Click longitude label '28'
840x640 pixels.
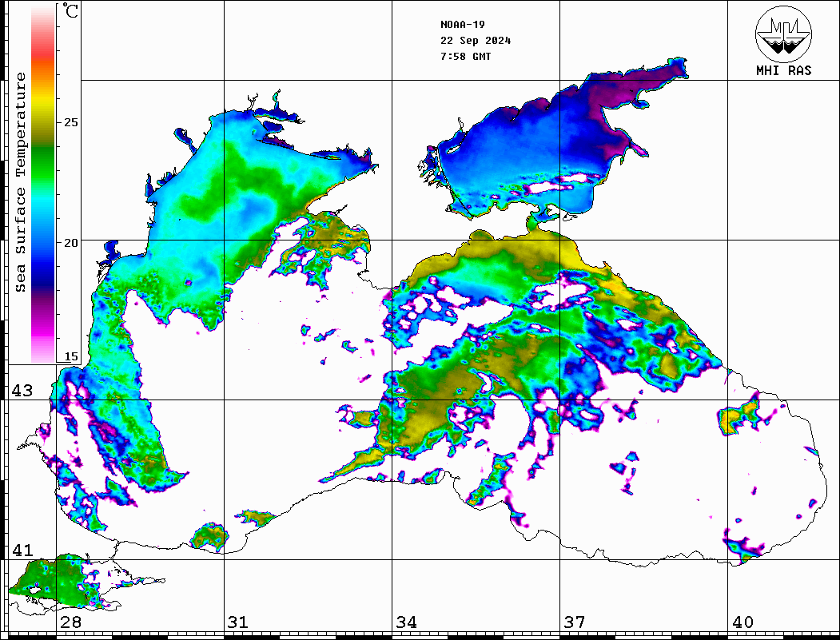[x=70, y=622]
